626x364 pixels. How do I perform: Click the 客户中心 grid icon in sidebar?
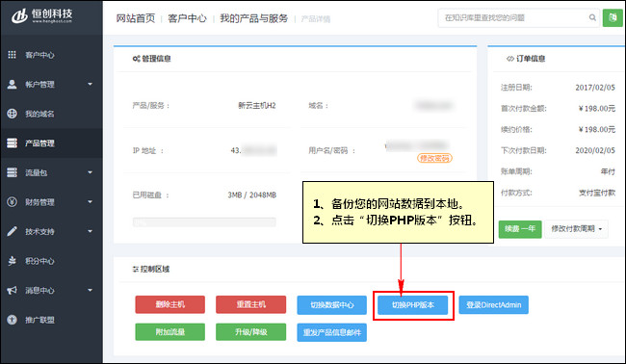12,55
